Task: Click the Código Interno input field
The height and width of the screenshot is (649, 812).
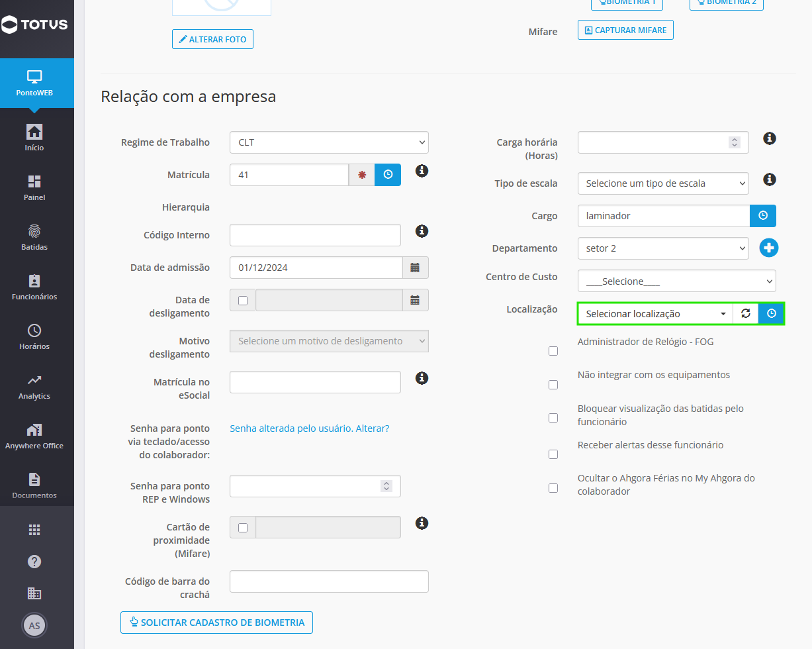Action: [x=315, y=235]
